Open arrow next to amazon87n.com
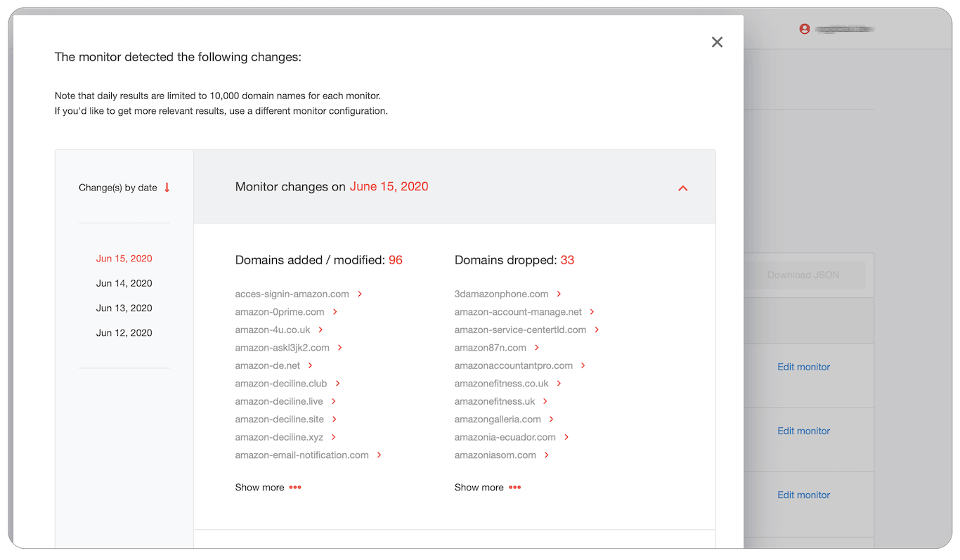This screenshot has height=560, width=960. tap(537, 348)
